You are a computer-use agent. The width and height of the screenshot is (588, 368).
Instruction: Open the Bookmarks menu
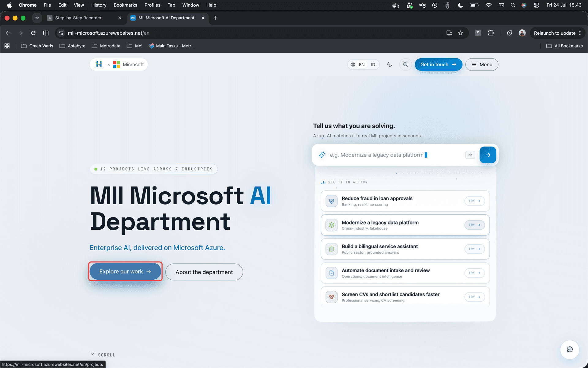(x=125, y=5)
